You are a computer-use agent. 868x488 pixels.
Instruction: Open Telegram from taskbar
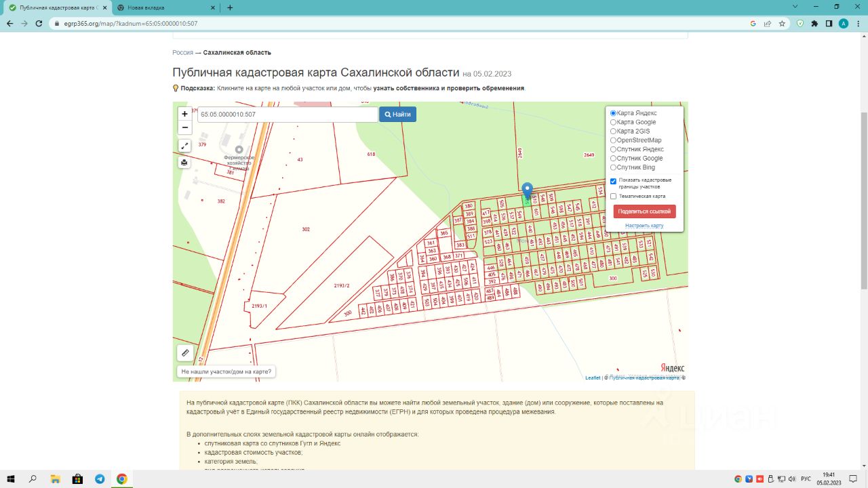[100, 479]
